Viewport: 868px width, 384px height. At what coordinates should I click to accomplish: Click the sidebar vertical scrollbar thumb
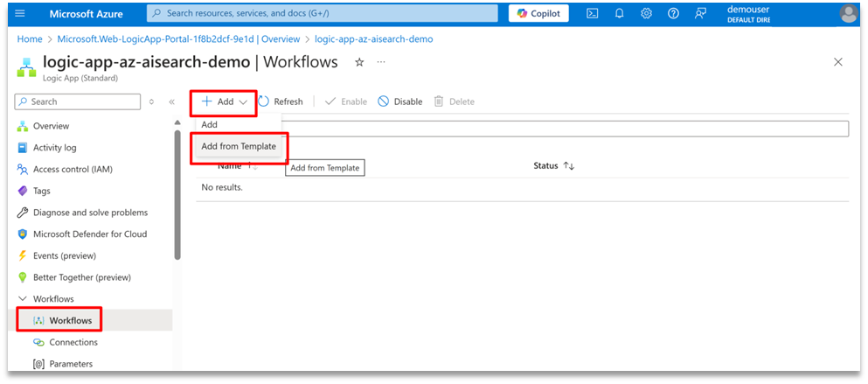(x=177, y=194)
